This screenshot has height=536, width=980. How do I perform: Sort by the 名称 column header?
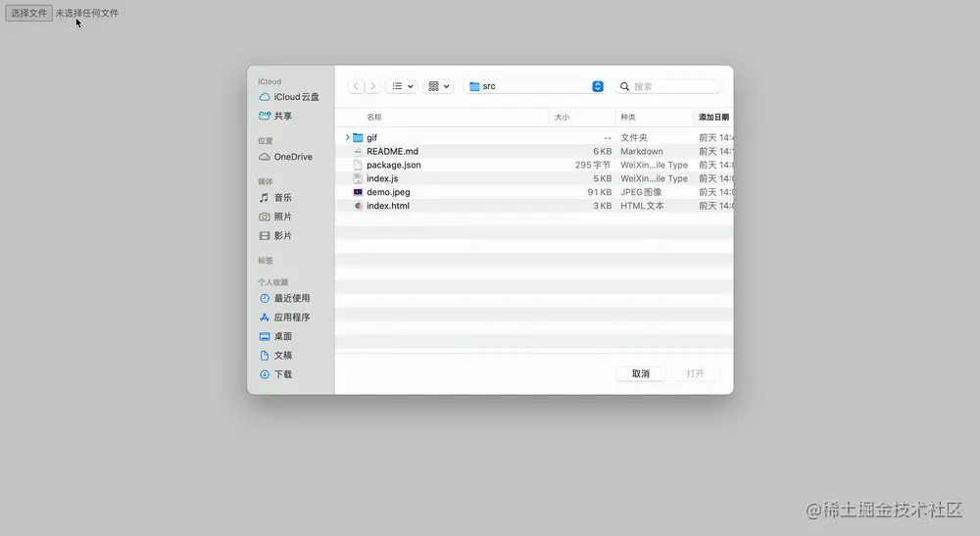(374, 117)
